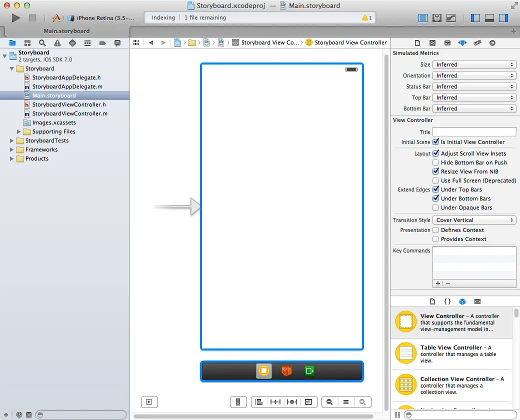Click the Stop button in toolbar

point(32,18)
